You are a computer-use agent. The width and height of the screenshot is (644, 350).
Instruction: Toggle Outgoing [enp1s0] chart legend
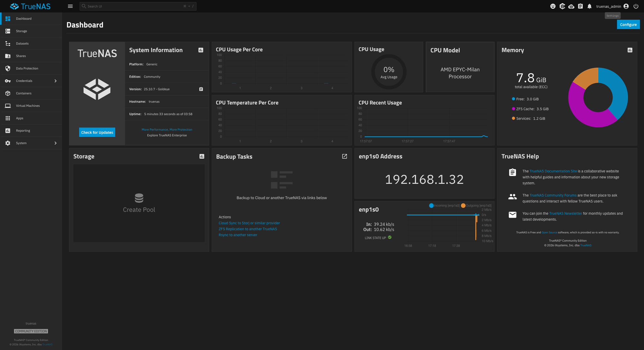point(476,206)
